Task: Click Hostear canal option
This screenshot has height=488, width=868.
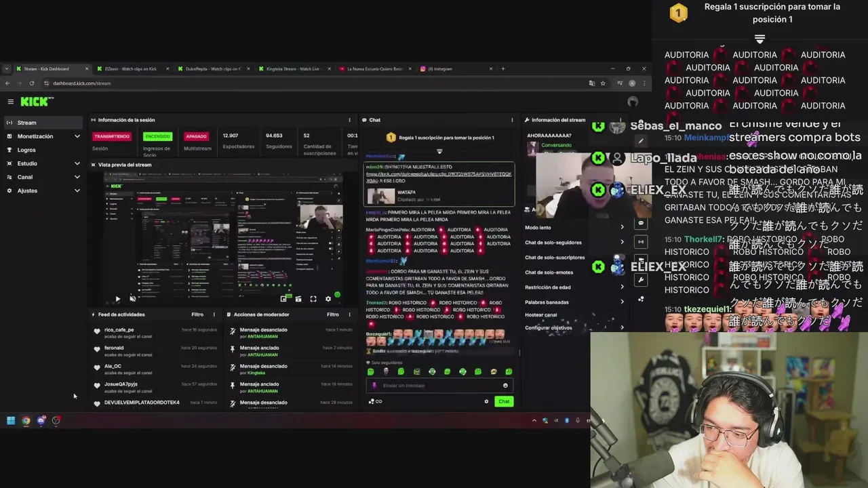Action: (541, 315)
